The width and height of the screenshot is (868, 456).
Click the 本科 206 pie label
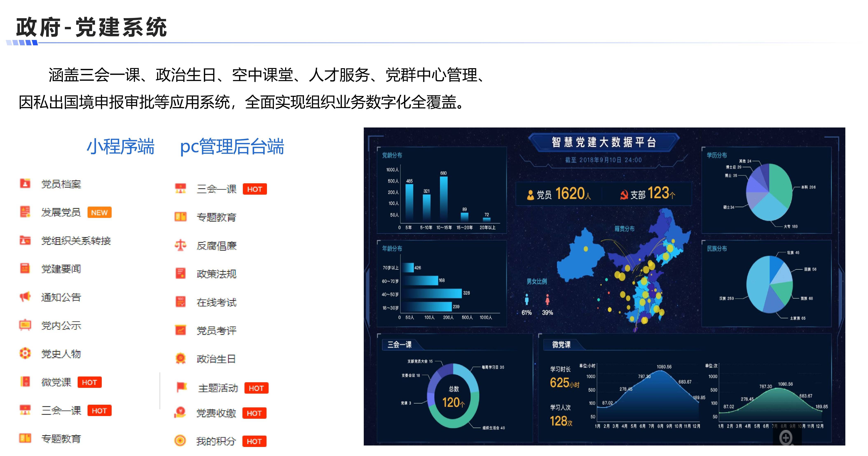click(808, 187)
